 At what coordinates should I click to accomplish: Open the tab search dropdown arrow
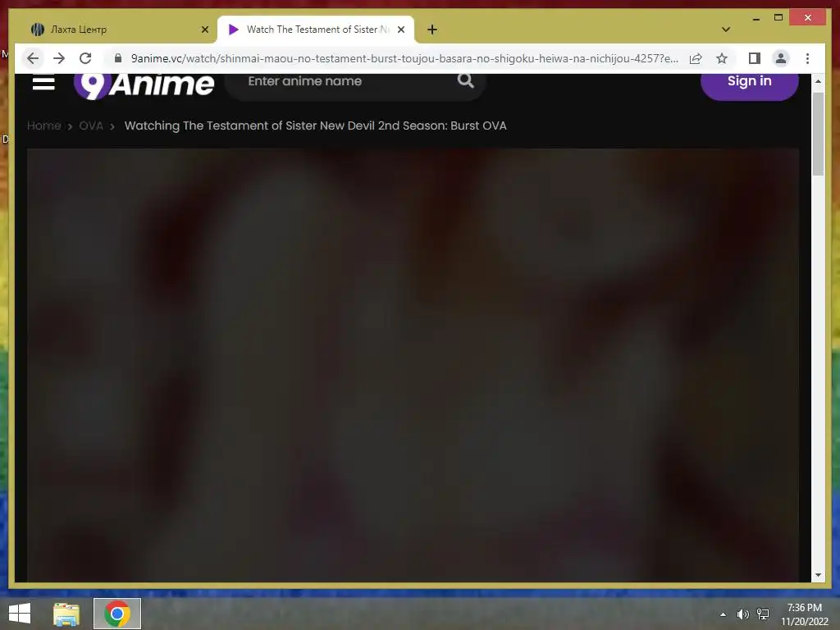(x=726, y=30)
